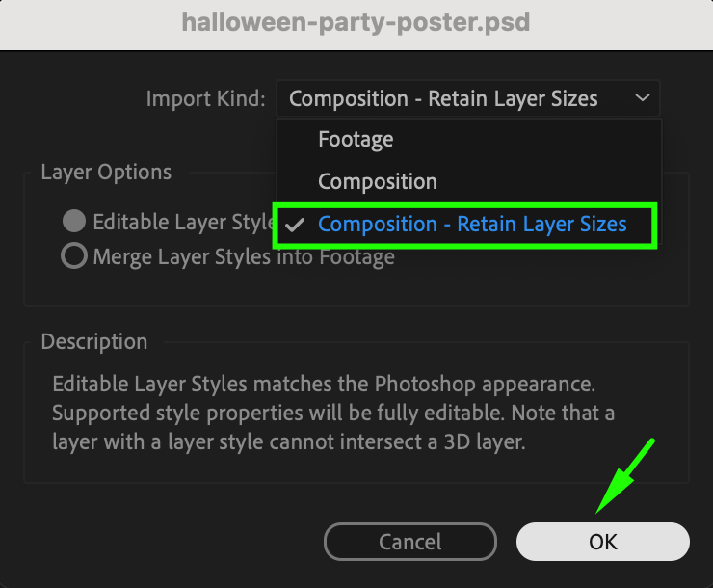Pick Composition - Retain Layer Sizes entry

point(472,224)
